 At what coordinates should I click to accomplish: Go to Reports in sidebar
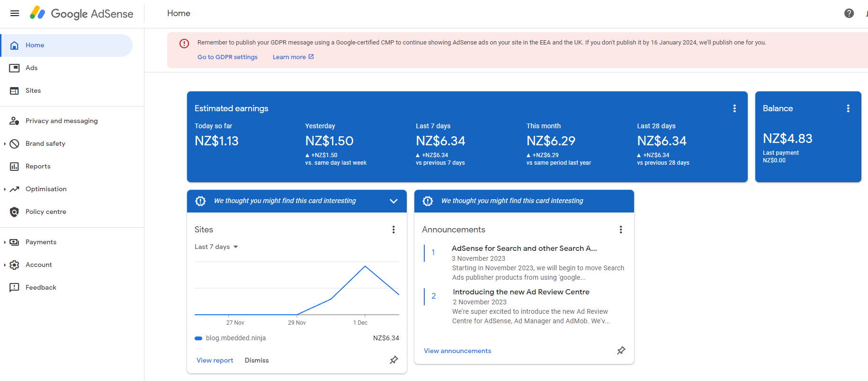(38, 167)
